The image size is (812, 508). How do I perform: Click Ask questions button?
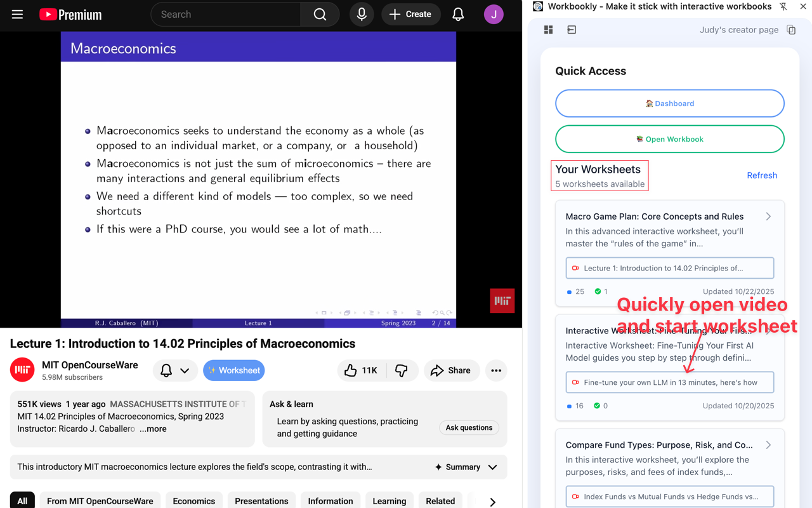coord(469,427)
